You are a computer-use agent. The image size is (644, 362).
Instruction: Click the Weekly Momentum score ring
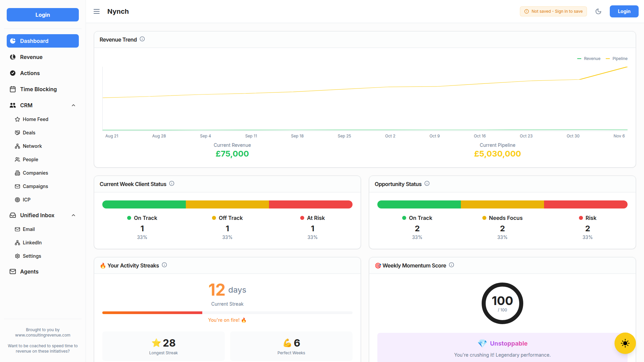502,303
